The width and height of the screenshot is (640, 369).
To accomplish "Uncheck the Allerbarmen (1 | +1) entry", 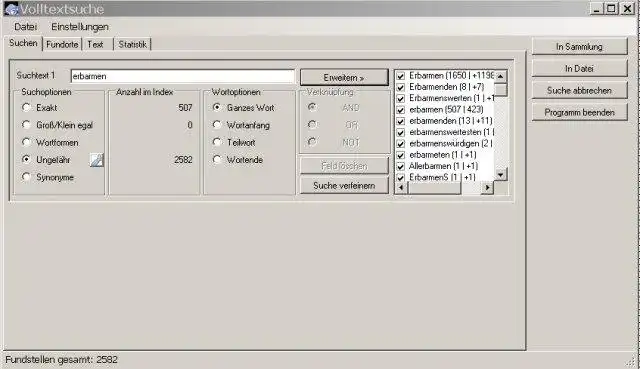I will pyautogui.click(x=400, y=167).
